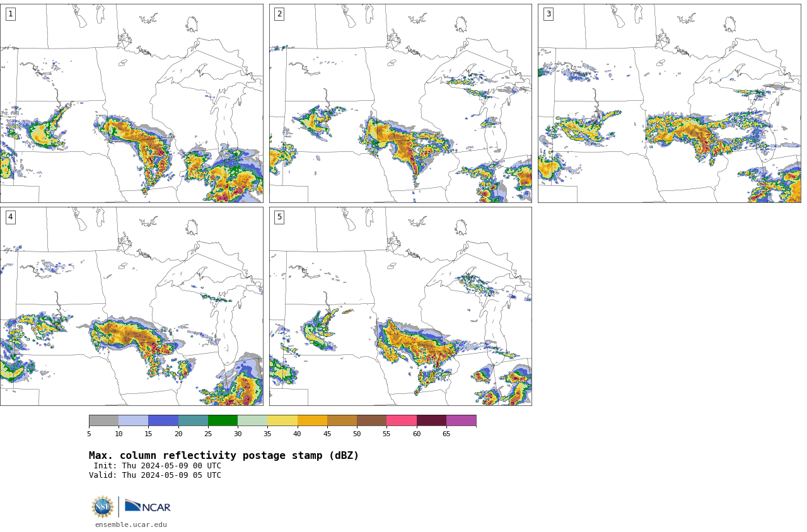Viewport: 807px width, 532px height.
Task: Click the orange 40-45 dBZ swatch
Action: click(312, 420)
